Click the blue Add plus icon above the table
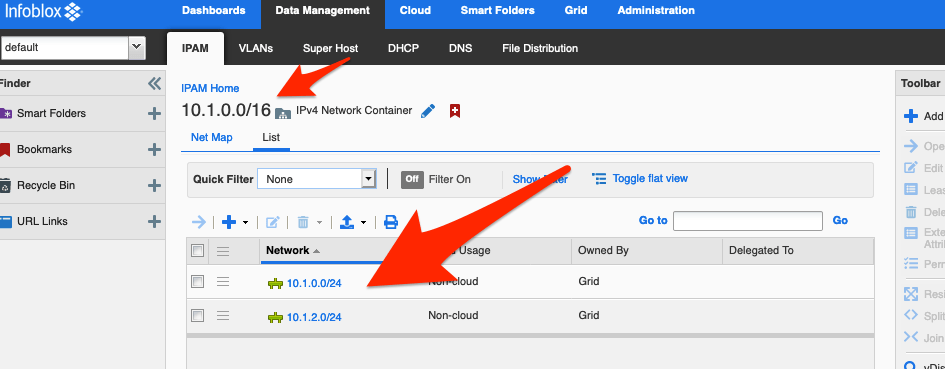 (x=229, y=222)
